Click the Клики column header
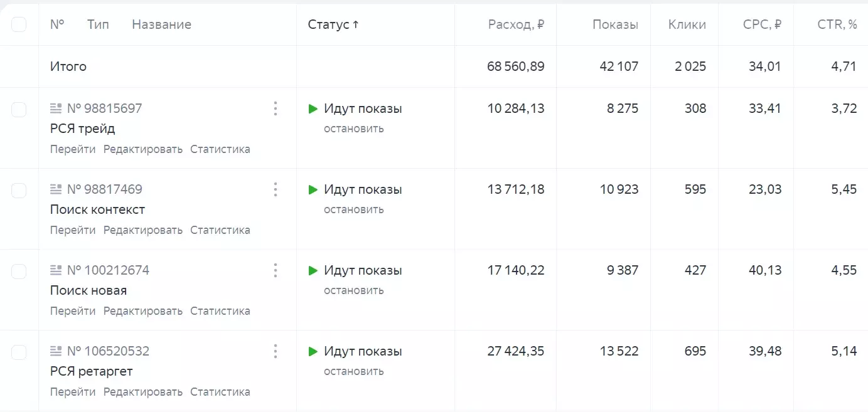The height and width of the screenshot is (412, 868). click(687, 24)
